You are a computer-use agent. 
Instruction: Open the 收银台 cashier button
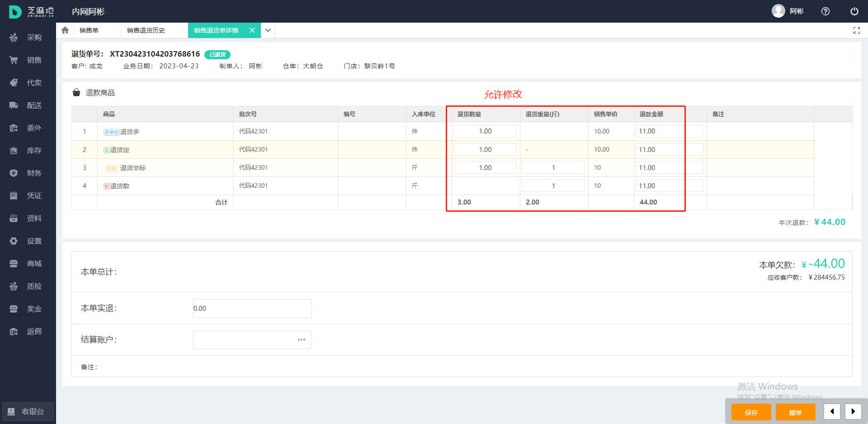tap(28, 412)
